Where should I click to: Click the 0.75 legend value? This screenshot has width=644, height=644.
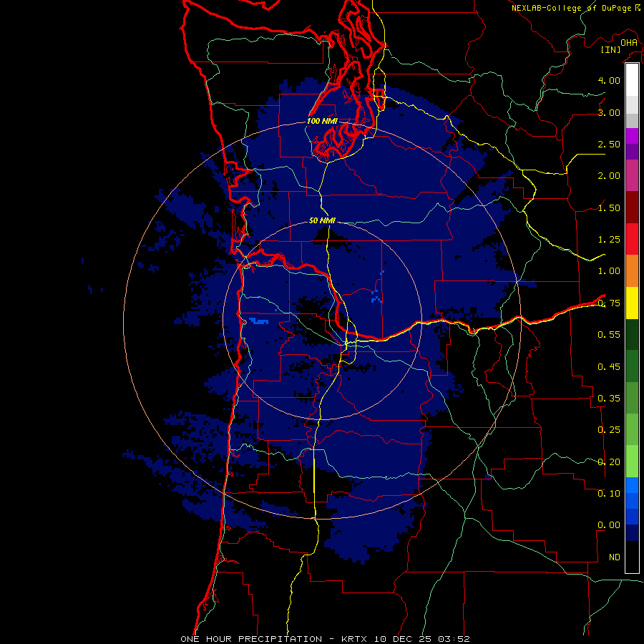tap(609, 303)
